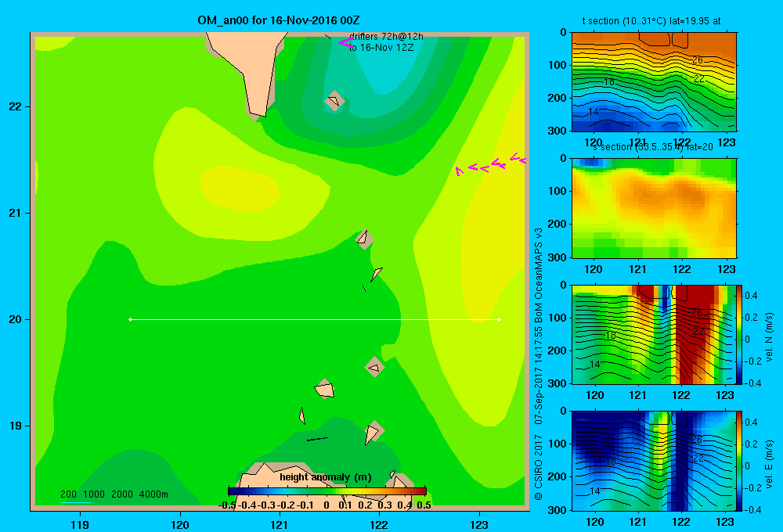Select the "s section (33.5..35.4) lat=20" title
The image size is (783, 532).
(x=653, y=147)
